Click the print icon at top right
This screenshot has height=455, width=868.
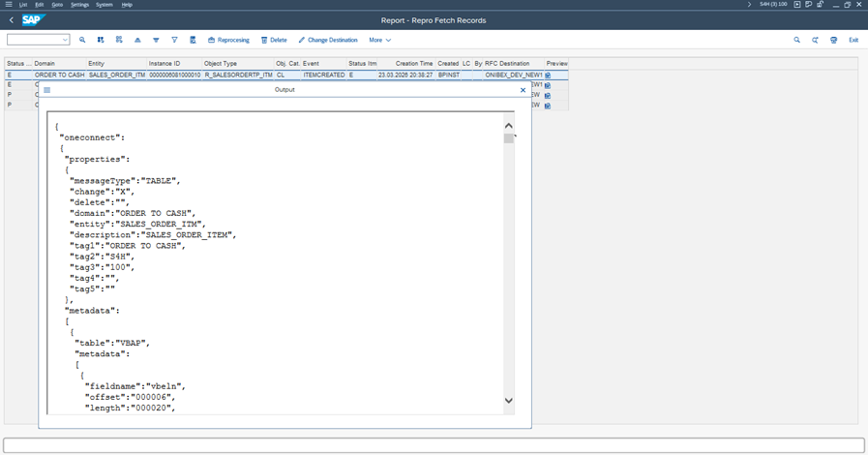834,41
